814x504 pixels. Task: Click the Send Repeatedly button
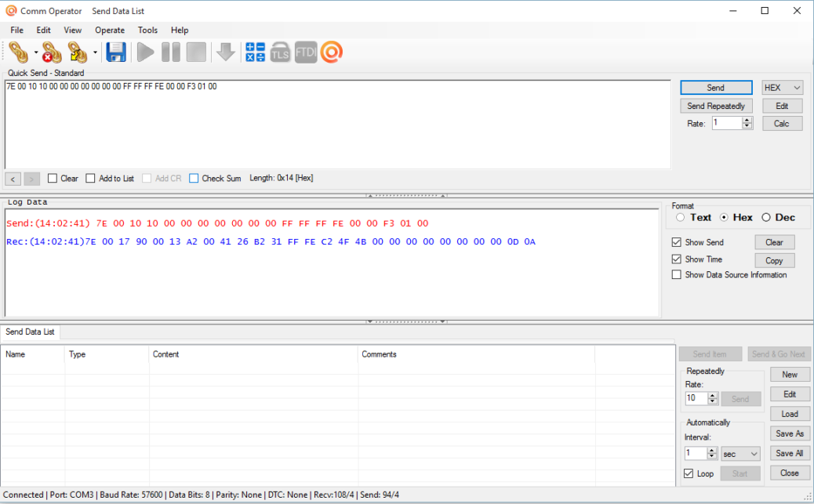point(715,106)
